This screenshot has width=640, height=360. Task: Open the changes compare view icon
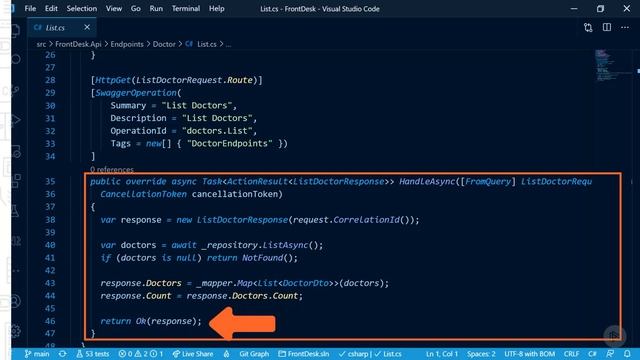[588, 28]
